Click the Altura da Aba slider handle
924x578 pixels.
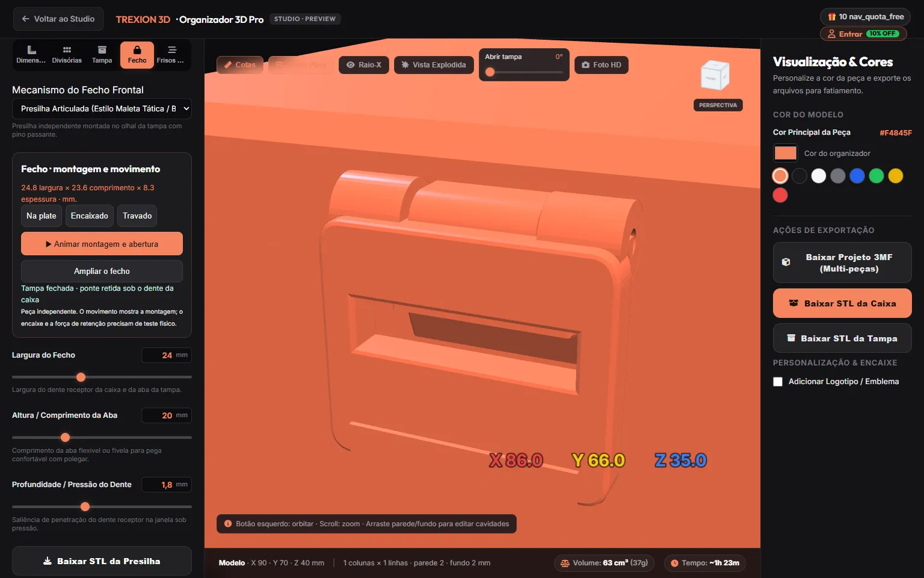66,437
